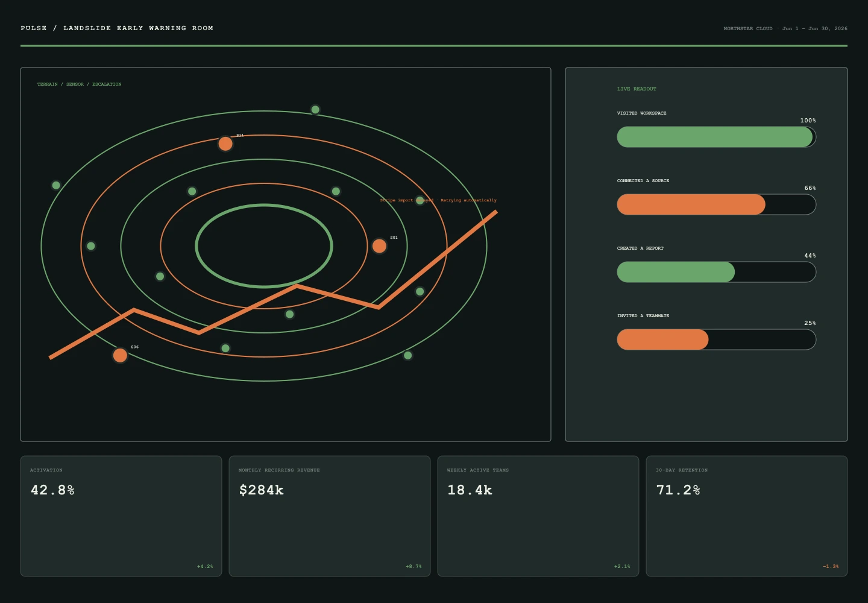Click the '100%' value
This screenshot has height=603, width=868.
pos(808,121)
